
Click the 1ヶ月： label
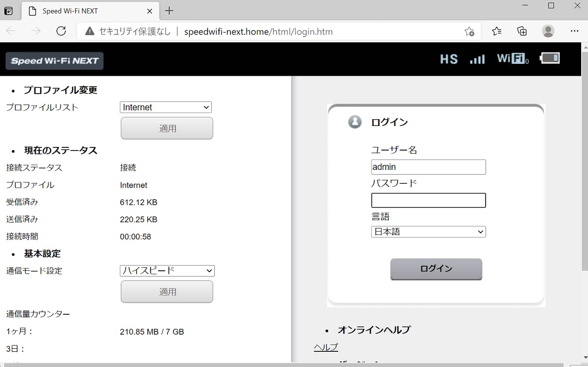tap(19, 331)
